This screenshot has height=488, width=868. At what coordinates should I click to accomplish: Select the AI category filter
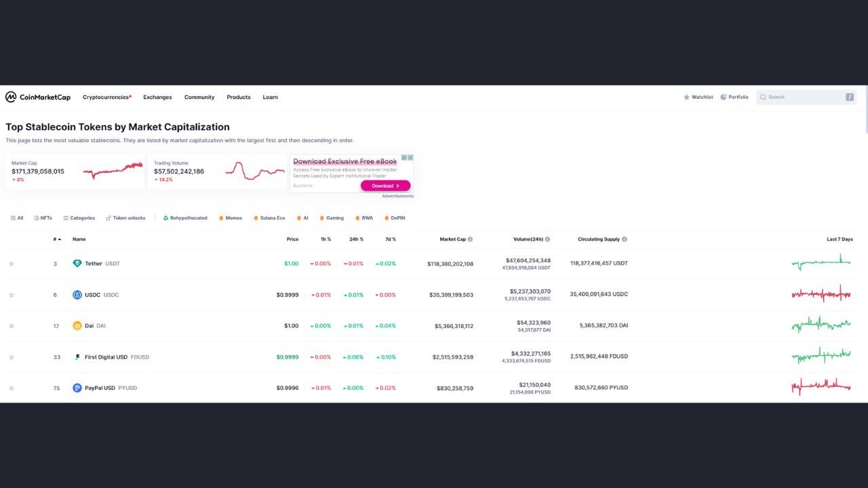[x=302, y=218]
